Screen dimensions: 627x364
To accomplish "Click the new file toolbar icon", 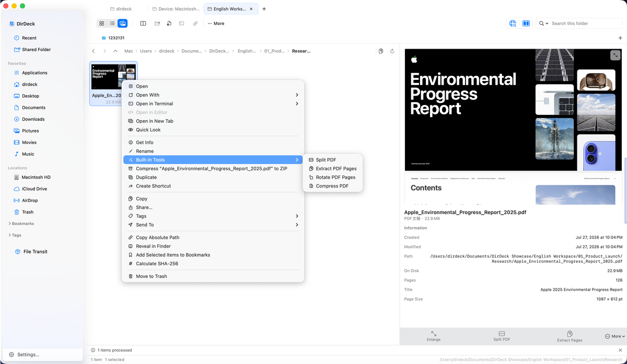I will point(169,24).
